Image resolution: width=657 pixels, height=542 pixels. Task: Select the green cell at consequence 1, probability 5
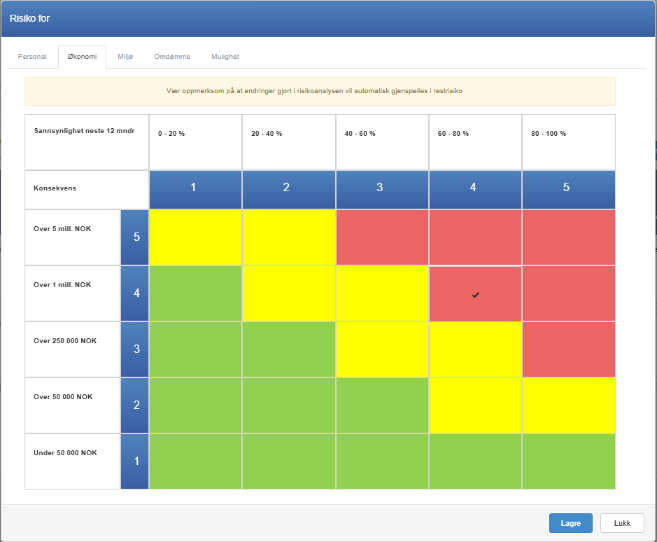tap(569, 462)
